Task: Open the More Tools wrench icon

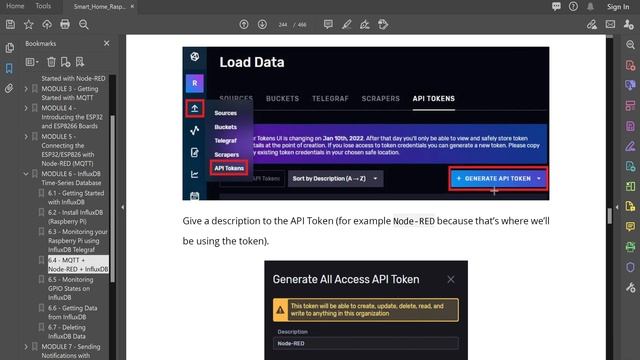Action: 630,287
